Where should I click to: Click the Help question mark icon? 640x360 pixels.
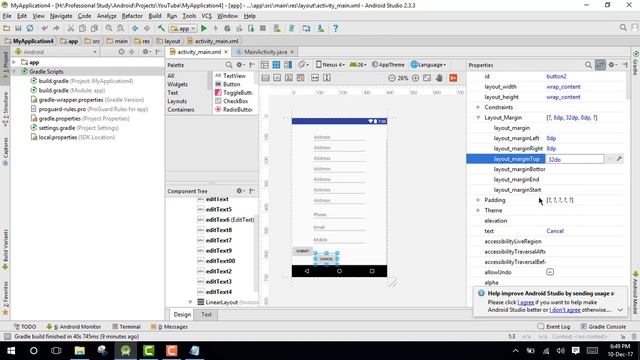pyautogui.click(x=336, y=28)
